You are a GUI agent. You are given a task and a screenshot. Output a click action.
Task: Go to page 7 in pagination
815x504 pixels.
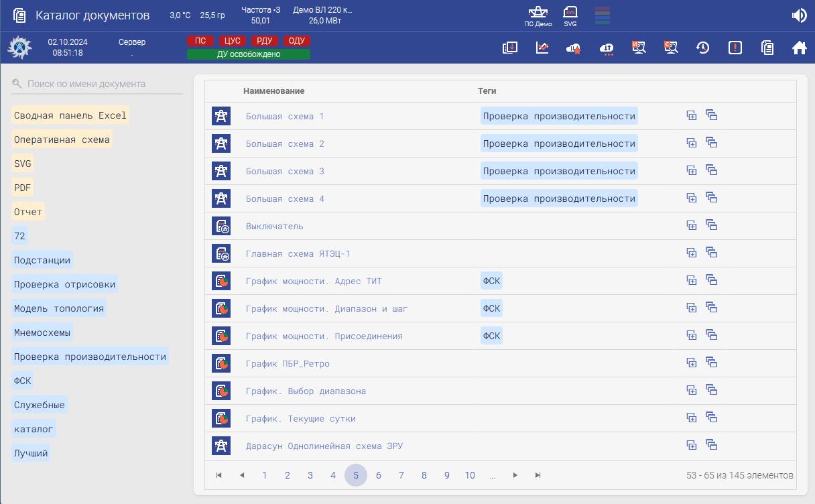click(x=401, y=475)
